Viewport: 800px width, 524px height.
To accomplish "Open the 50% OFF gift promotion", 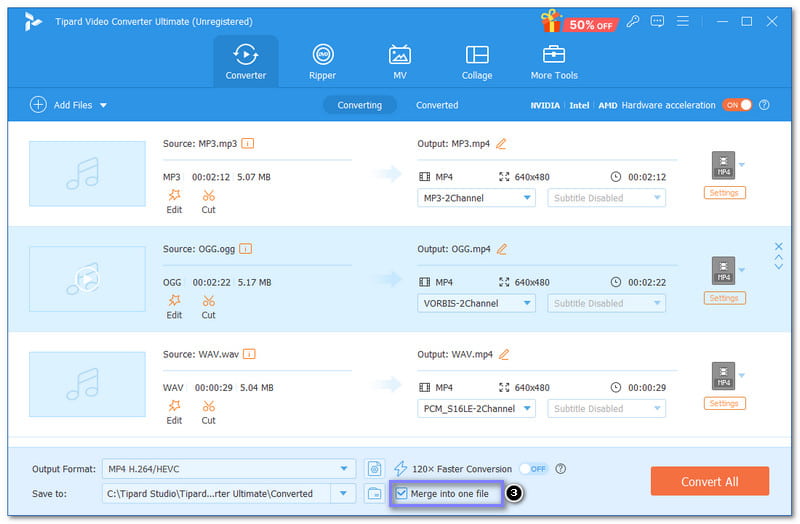I will click(x=580, y=22).
